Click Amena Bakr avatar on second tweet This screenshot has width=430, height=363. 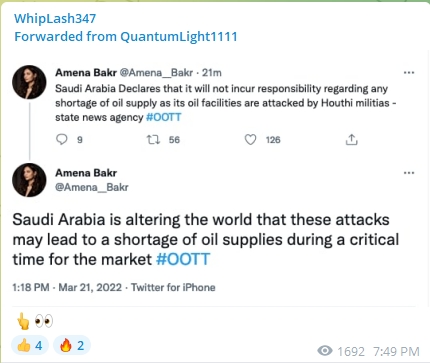[29, 180]
